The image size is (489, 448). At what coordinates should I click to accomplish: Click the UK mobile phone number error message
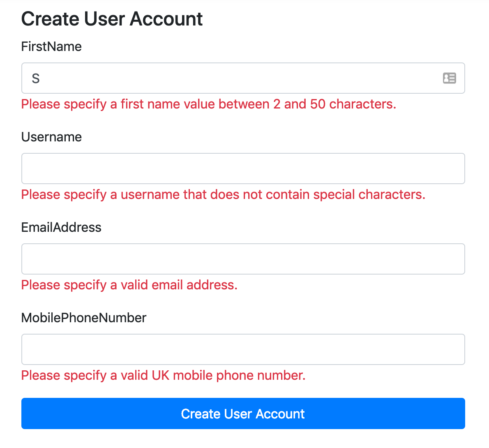(x=163, y=375)
